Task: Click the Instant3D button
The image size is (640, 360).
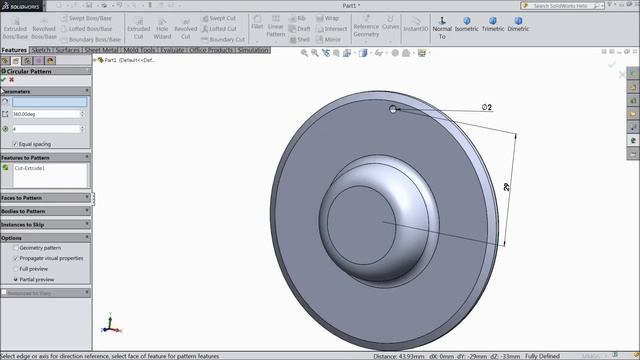Action: pos(416,24)
